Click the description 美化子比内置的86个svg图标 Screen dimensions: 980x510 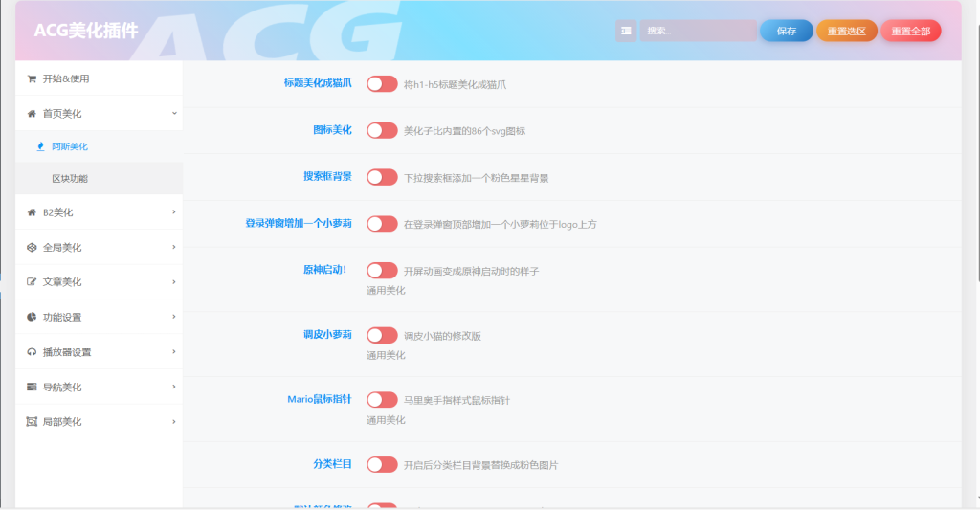pyautogui.click(x=464, y=131)
